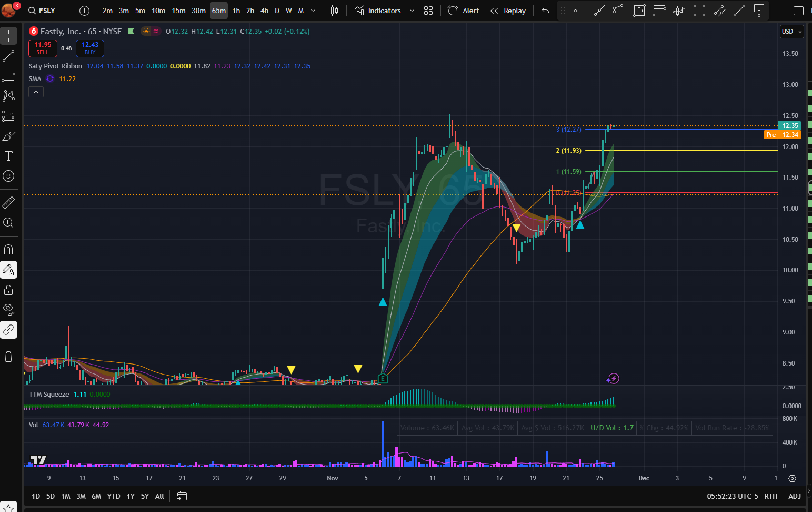
Task: Open patterns tool in left sidebar
Action: pyautogui.click(x=9, y=96)
